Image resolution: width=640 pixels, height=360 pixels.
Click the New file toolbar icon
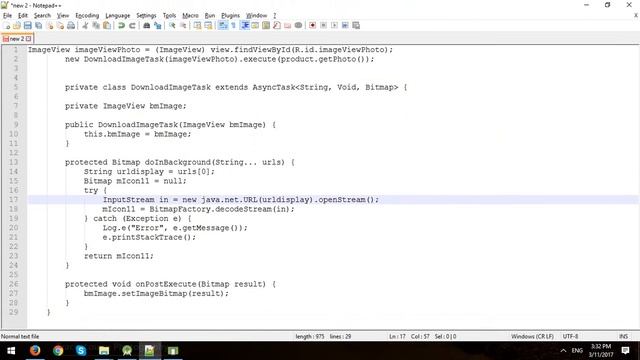[x=6, y=25]
